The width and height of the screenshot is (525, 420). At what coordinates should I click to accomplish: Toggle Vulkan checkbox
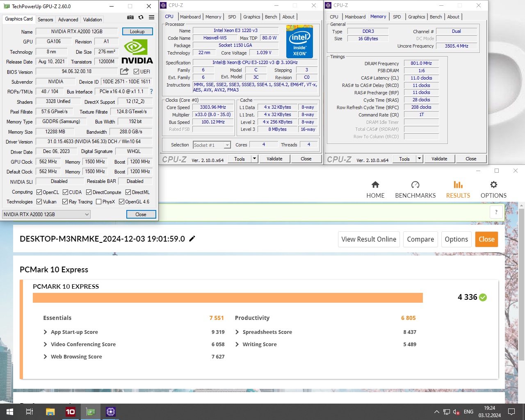(39, 201)
